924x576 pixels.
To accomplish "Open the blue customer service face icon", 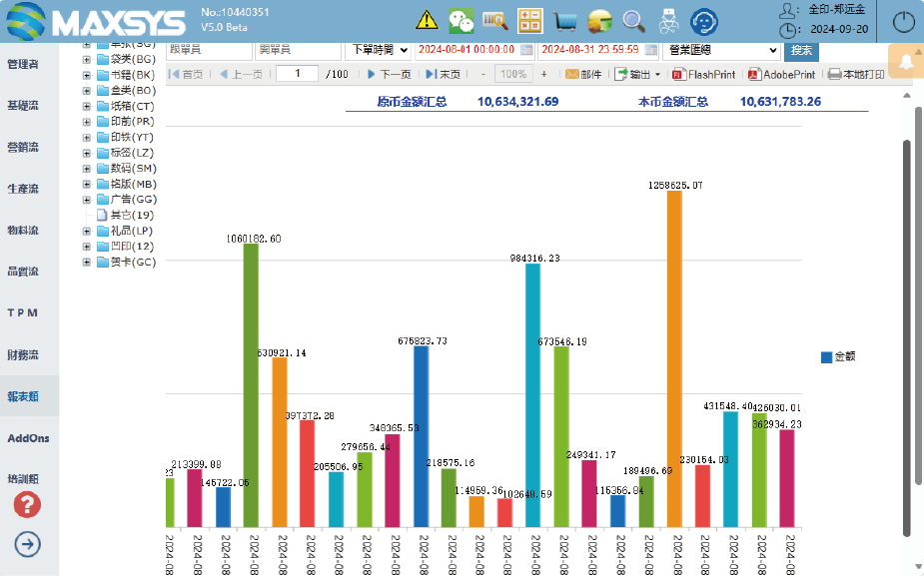I will click(703, 22).
